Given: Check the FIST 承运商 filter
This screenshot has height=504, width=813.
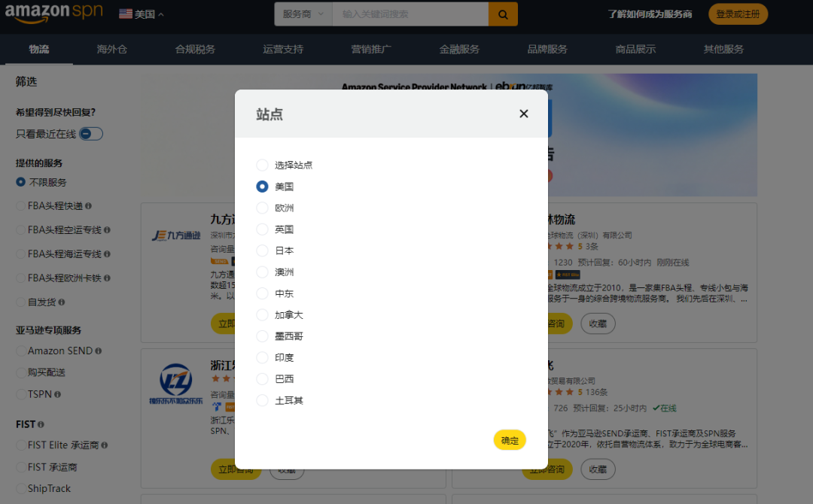Looking at the screenshot, I should [21, 467].
